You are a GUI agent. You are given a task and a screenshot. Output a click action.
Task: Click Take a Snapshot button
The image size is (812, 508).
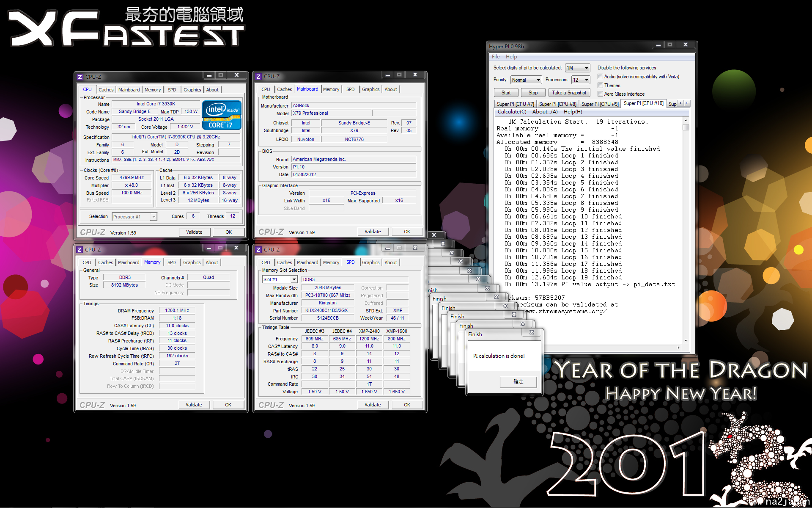pos(569,93)
